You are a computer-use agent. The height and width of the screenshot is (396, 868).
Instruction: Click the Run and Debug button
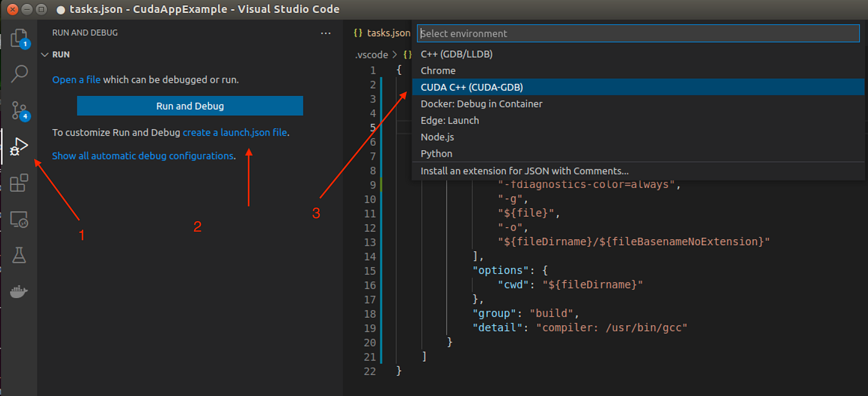click(x=190, y=106)
